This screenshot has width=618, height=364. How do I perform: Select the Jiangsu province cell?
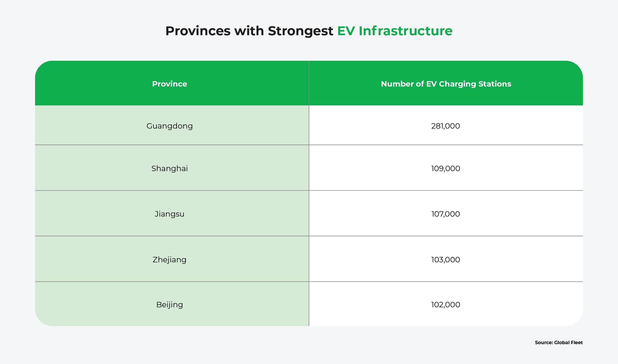(169, 214)
